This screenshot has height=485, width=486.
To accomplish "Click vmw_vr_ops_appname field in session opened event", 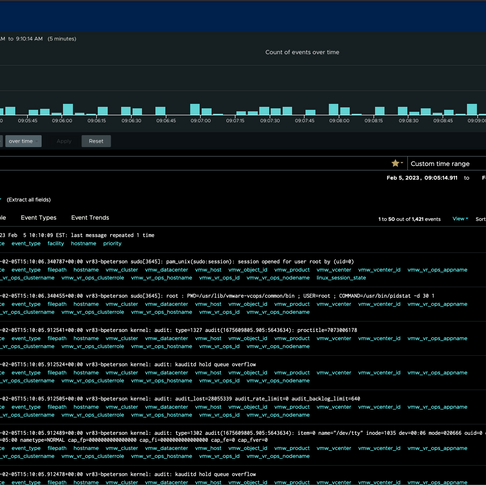I will tap(437, 270).
